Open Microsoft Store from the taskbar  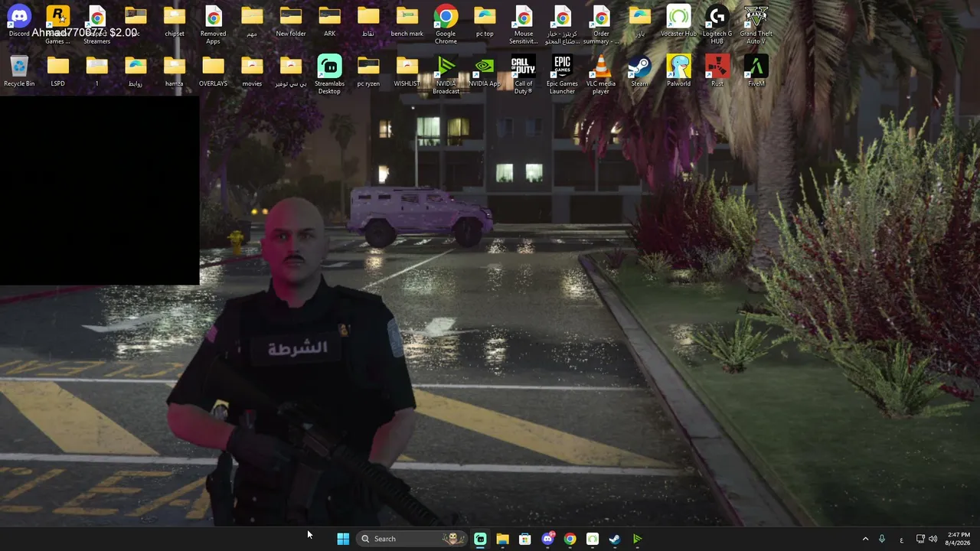point(524,539)
